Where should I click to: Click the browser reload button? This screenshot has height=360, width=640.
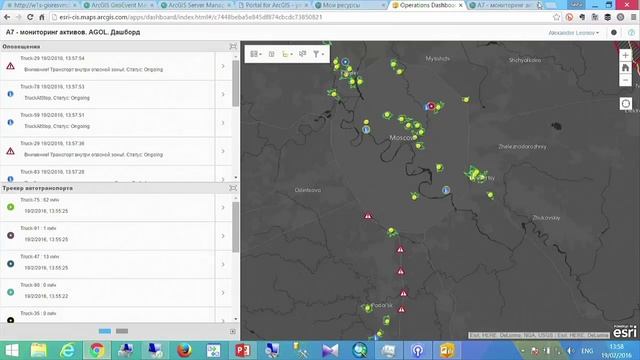pos(30,17)
